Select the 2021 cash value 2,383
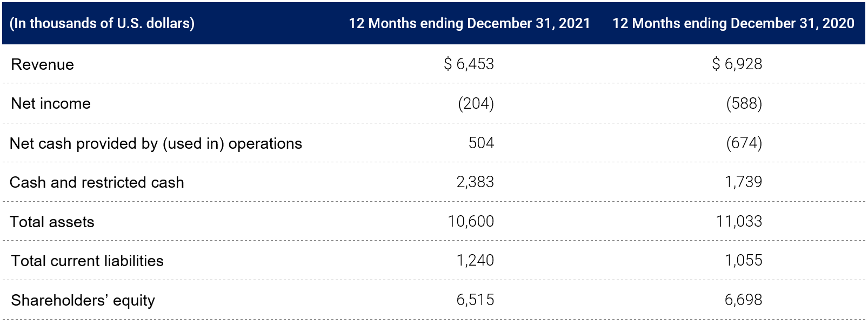 coord(475,182)
